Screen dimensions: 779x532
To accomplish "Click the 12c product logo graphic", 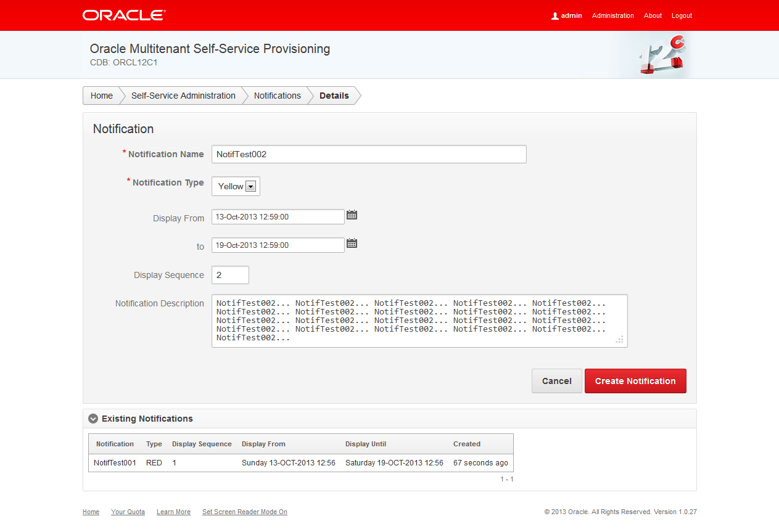I will click(x=662, y=54).
